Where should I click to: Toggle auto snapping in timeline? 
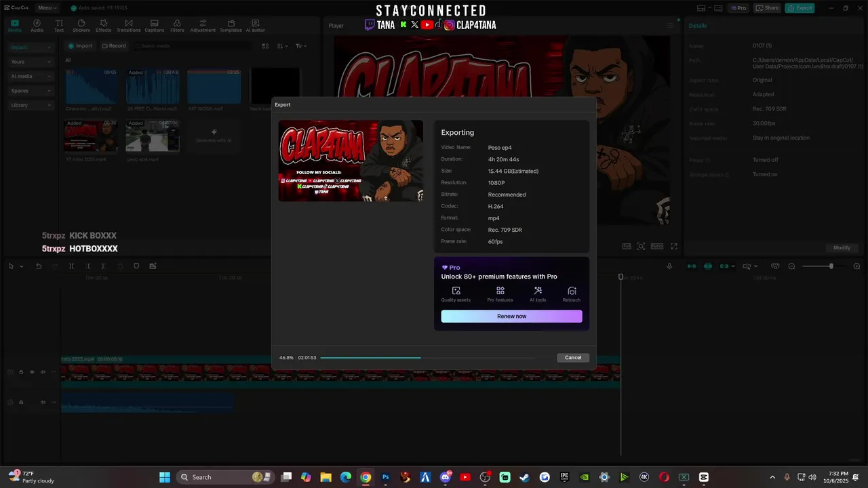coord(708,266)
